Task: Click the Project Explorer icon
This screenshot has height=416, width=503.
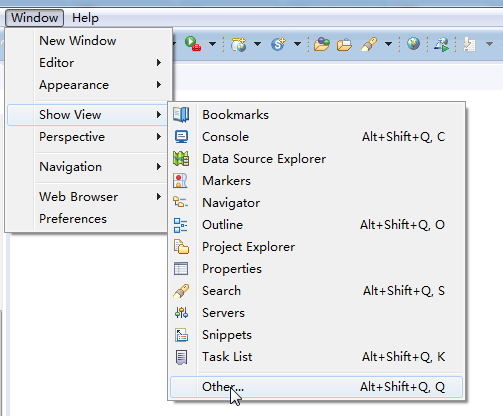Action: click(x=181, y=247)
